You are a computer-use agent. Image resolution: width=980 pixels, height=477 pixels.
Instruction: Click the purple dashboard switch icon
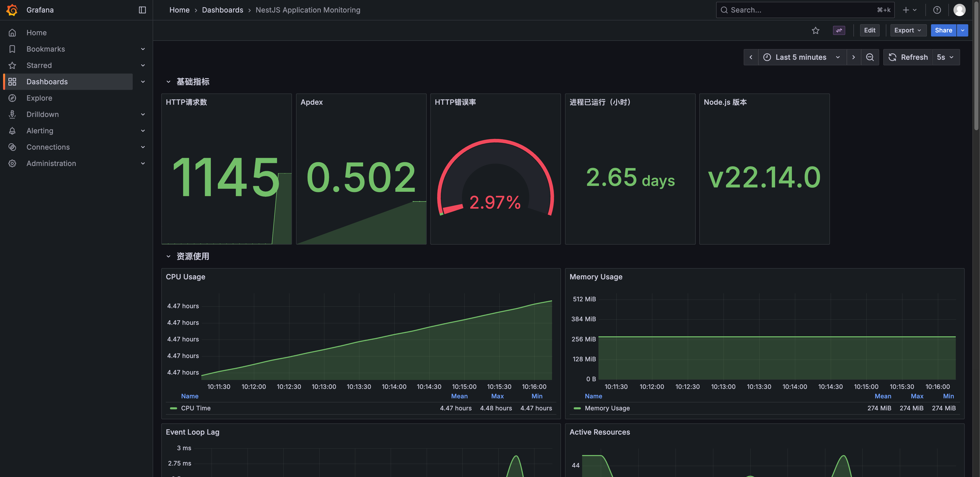click(839, 30)
